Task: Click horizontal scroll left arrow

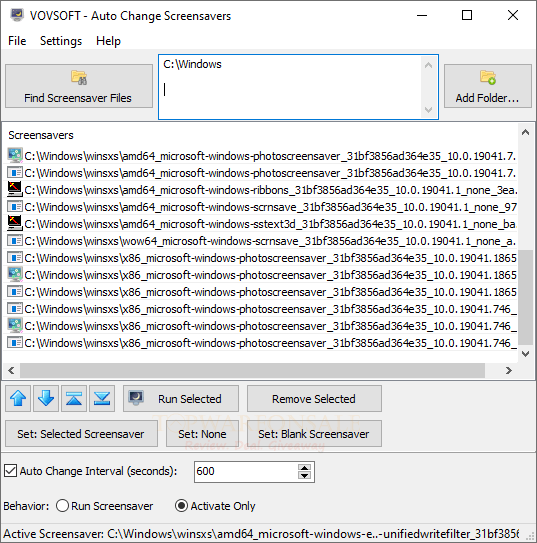Action: pos(11,371)
